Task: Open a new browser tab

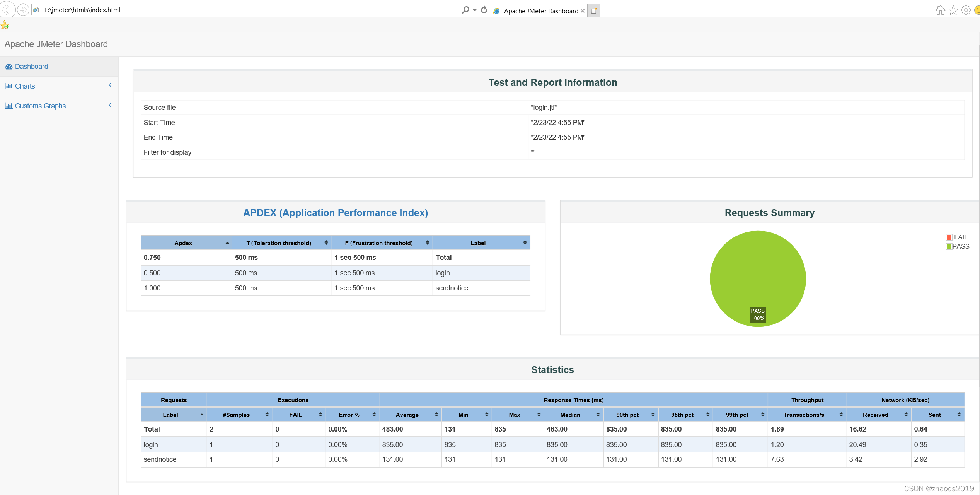Action: click(x=594, y=11)
